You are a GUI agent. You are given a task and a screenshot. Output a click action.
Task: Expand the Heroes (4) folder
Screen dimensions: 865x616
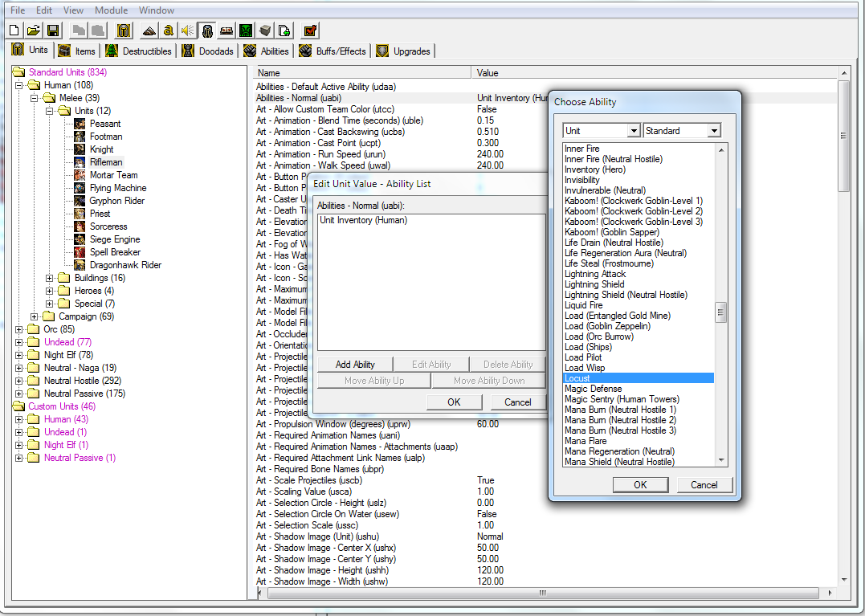click(x=50, y=291)
